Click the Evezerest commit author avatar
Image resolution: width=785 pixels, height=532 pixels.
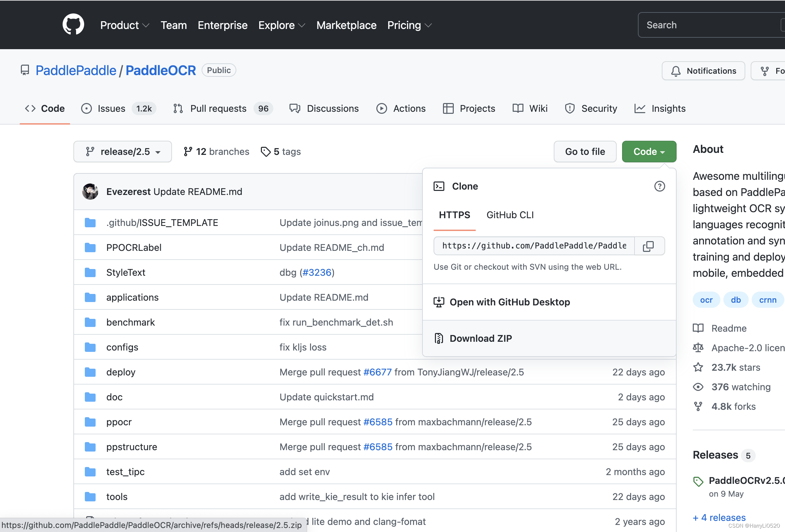point(90,192)
